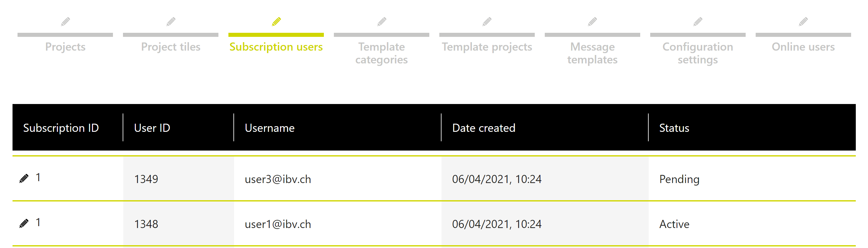Open the Template categories tab
The width and height of the screenshot is (868, 248).
[381, 53]
